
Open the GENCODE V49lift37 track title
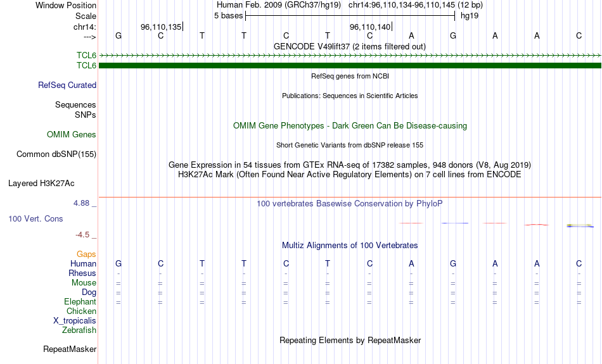tap(349, 46)
